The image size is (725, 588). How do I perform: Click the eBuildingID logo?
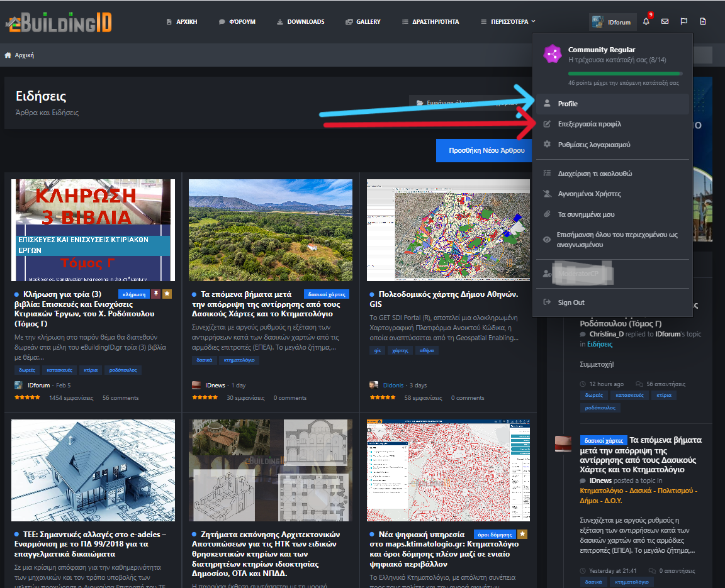[59, 21]
